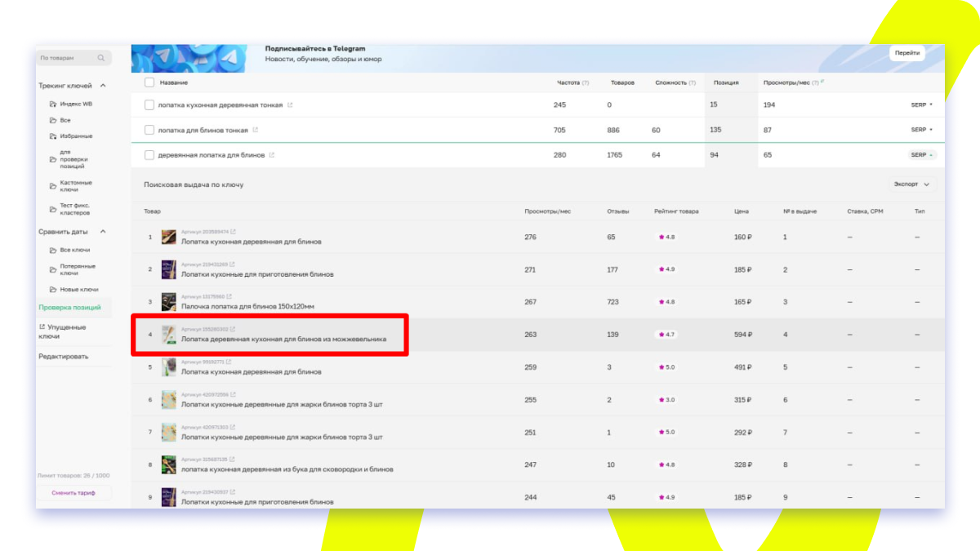Open the 'Экспорт' dropdown
This screenshot has width=980, height=551.
coord(911,184)
